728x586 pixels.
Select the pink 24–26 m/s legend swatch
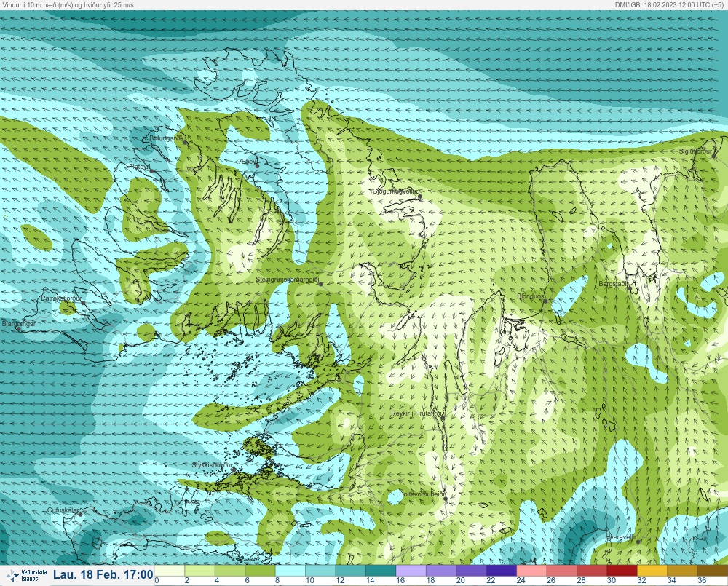[531, 570]
